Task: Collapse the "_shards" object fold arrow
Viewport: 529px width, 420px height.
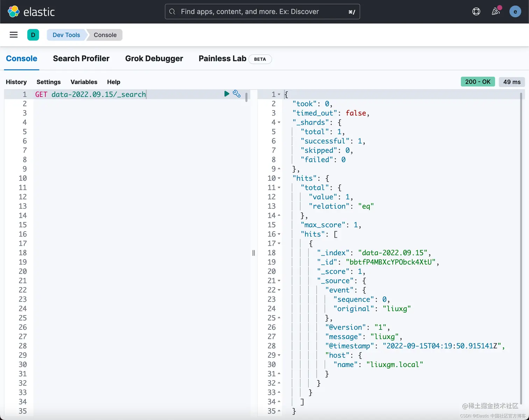Action: [x=279, y=122]
